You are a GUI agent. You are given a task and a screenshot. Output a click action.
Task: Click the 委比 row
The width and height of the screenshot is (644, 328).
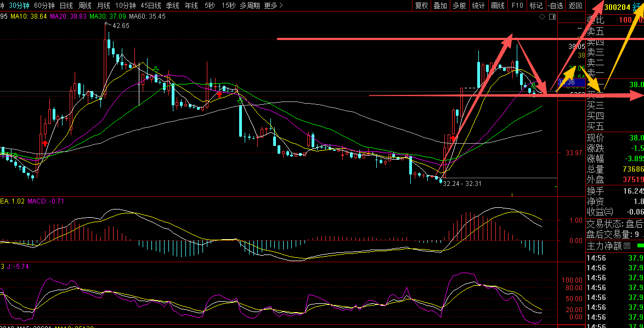coord(615,20)
